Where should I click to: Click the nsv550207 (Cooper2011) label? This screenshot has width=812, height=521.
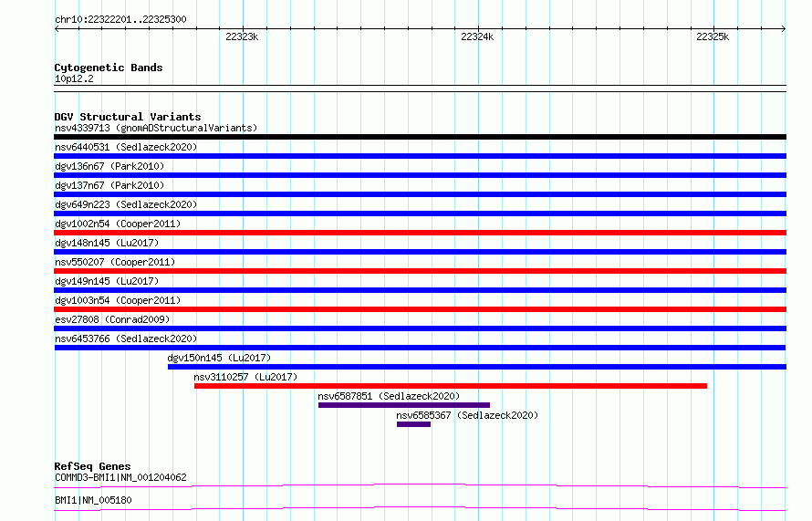[x=115, y=262]
